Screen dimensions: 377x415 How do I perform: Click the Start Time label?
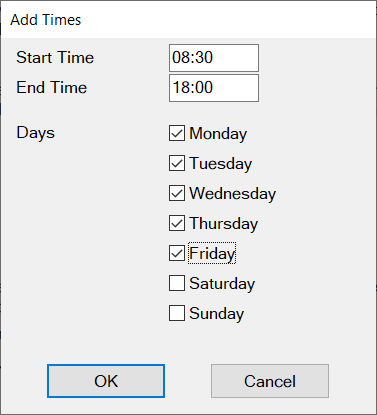coord(55,57)
